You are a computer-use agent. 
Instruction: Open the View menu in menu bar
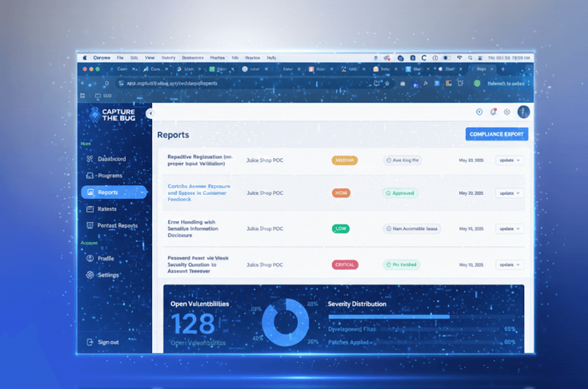[150, 58]
